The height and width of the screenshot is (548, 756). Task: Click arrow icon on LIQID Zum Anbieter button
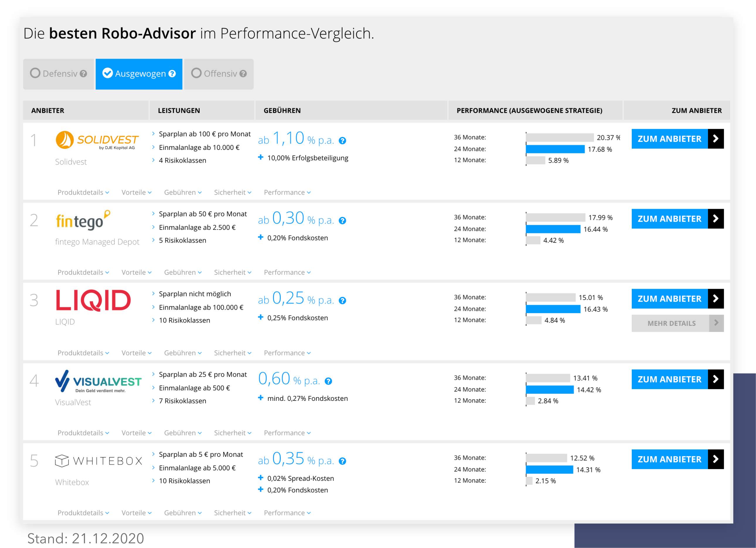point(716,299)
